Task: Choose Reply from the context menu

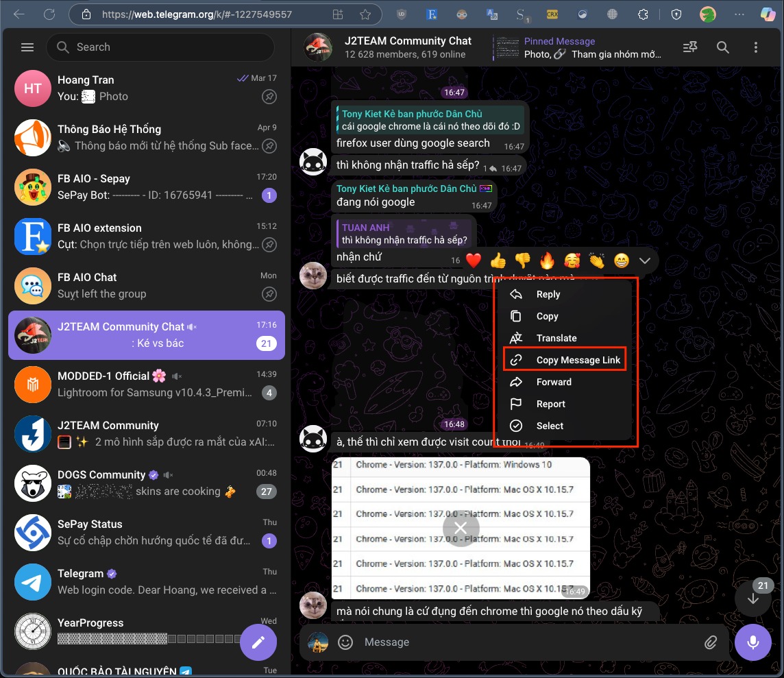Action: [x=565, y=294]
